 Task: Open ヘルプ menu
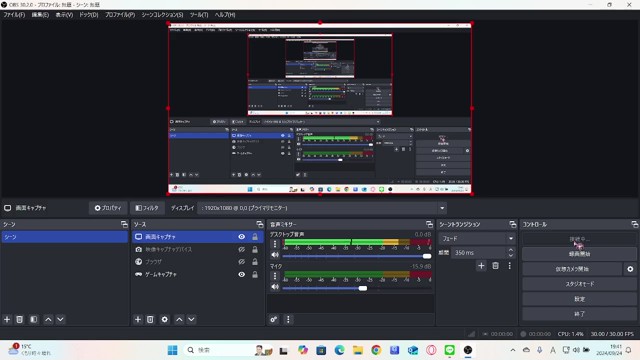(x=225, y=15)
